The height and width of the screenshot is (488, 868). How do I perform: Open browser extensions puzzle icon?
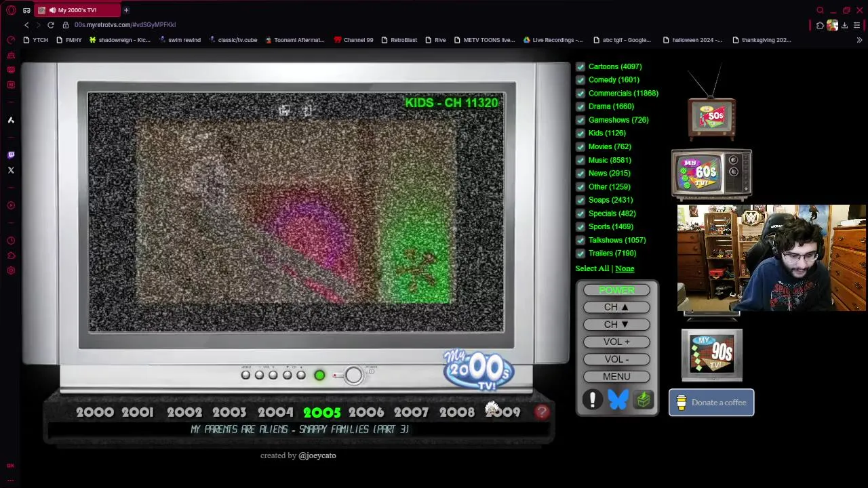(820, 25)
